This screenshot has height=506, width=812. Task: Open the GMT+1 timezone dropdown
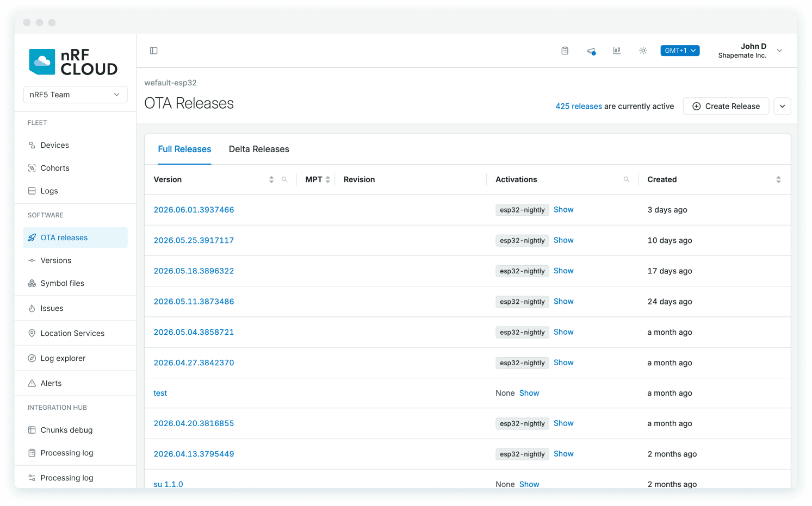[680, 51]
